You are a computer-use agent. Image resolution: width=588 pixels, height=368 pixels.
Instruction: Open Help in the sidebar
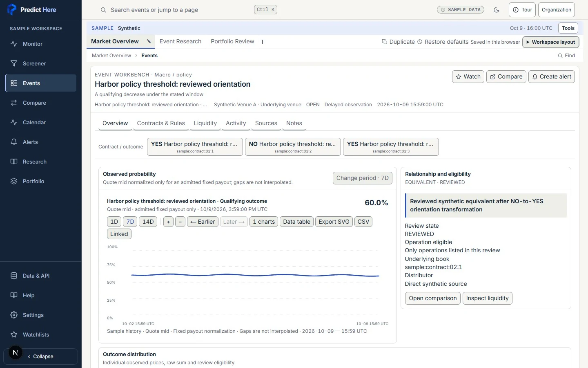point(41,295)
